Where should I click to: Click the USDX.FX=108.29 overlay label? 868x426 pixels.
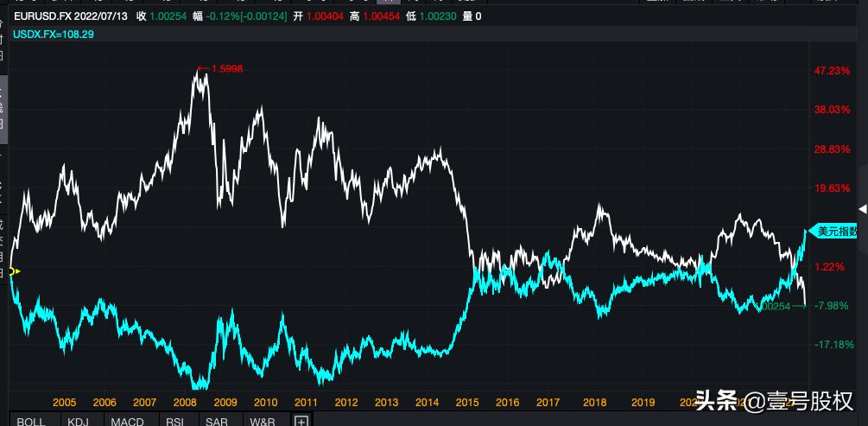coord(54,35)
